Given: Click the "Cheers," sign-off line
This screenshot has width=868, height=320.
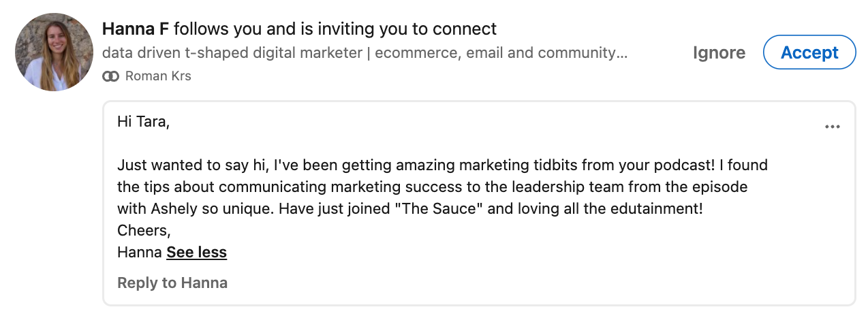Looking at the screenshot, I should click(x=144, y=231).
